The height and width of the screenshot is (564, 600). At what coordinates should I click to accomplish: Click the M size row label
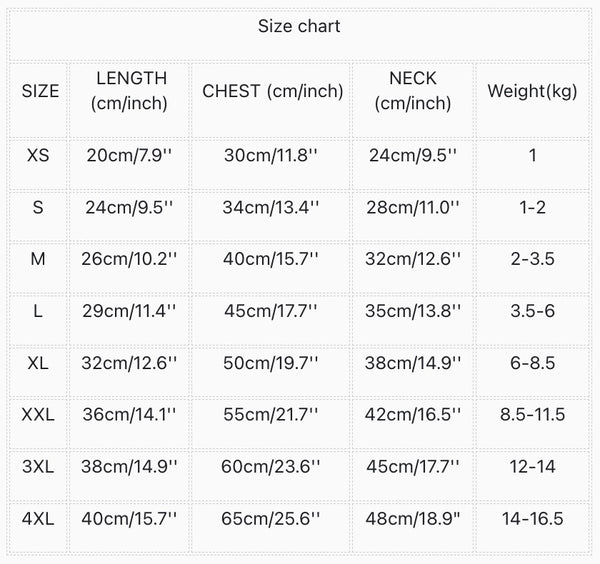(38, 259)
